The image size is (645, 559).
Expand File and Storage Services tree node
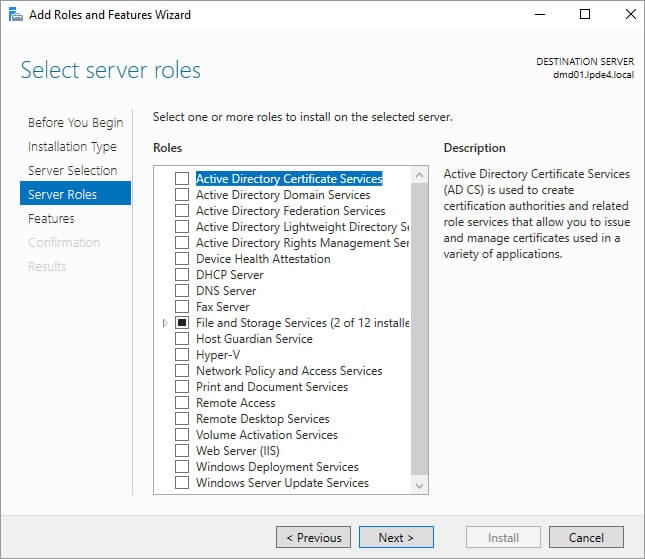point(165,323)
